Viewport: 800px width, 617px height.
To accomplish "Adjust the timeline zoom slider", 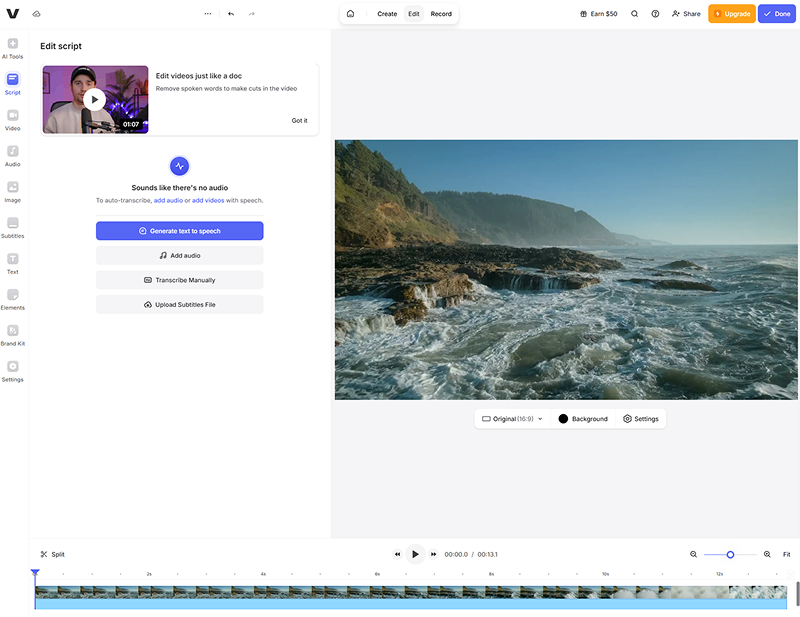I will click(730, 553).
